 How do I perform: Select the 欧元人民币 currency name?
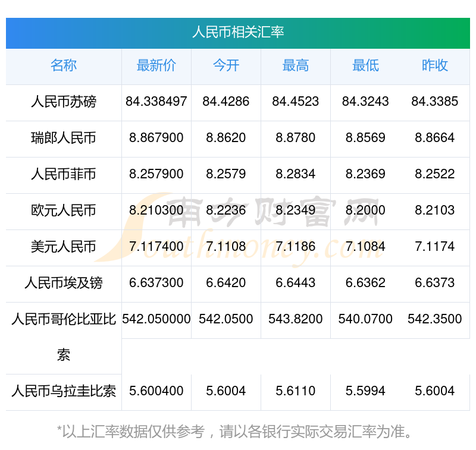pyautogui.click(x=64, y=210)
